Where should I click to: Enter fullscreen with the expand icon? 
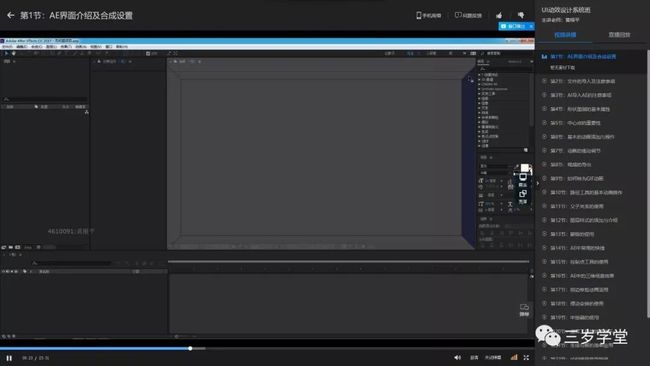tap(526, 357)
